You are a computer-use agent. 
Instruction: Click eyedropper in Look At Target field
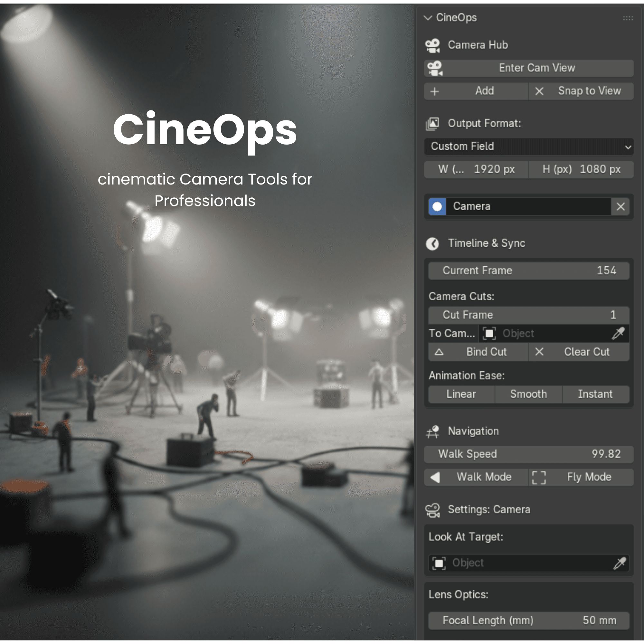(x=619, y=563)
